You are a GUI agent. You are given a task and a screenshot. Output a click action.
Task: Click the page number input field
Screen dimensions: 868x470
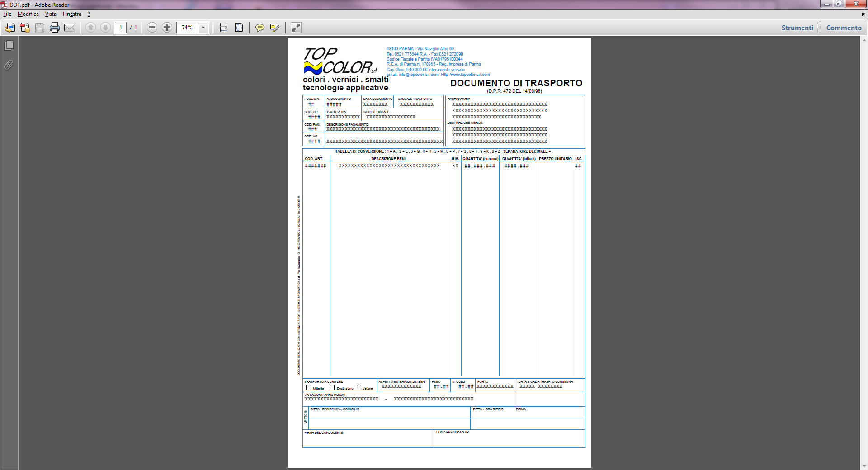(x=121, y=28)
